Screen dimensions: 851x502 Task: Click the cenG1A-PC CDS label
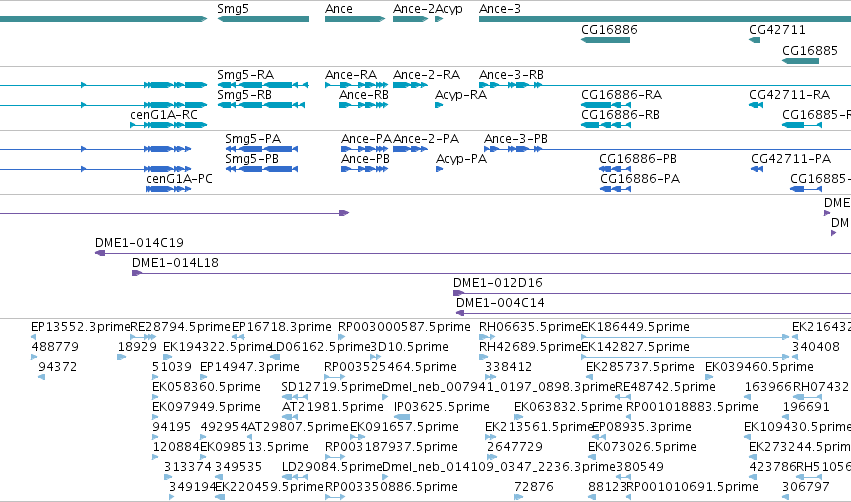(179, 179)
